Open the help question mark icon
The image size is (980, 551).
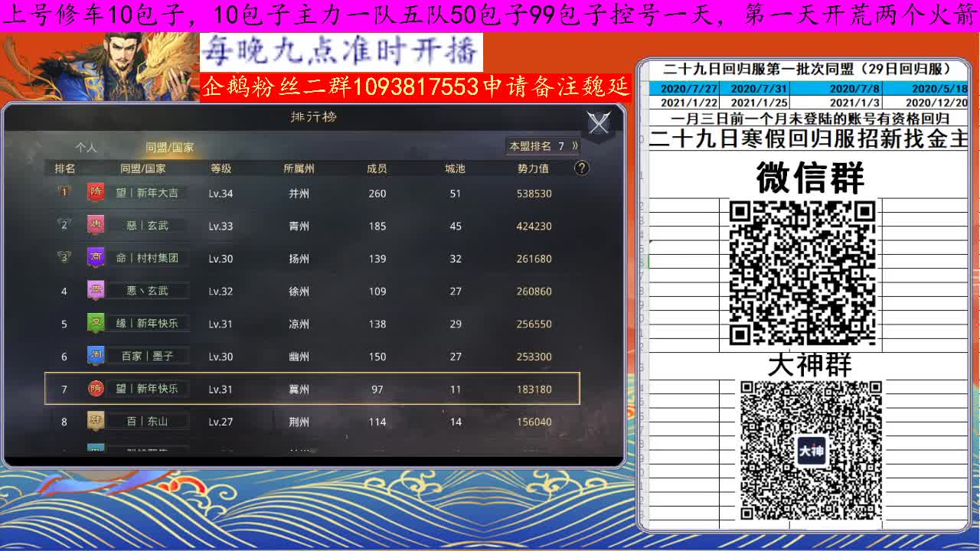point(582,168)
